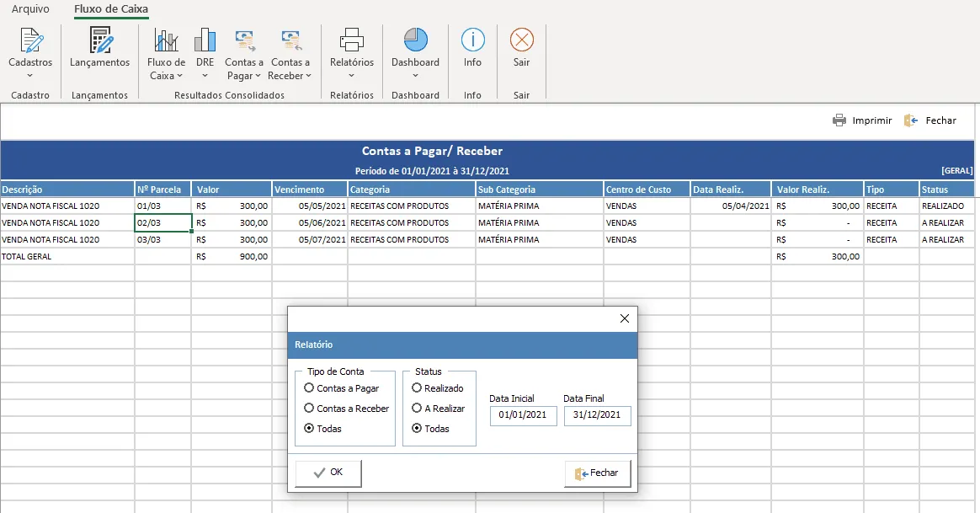This screenshot has width=980, height=513.
Task: Click the Sair exit icon
Action: 522,40
